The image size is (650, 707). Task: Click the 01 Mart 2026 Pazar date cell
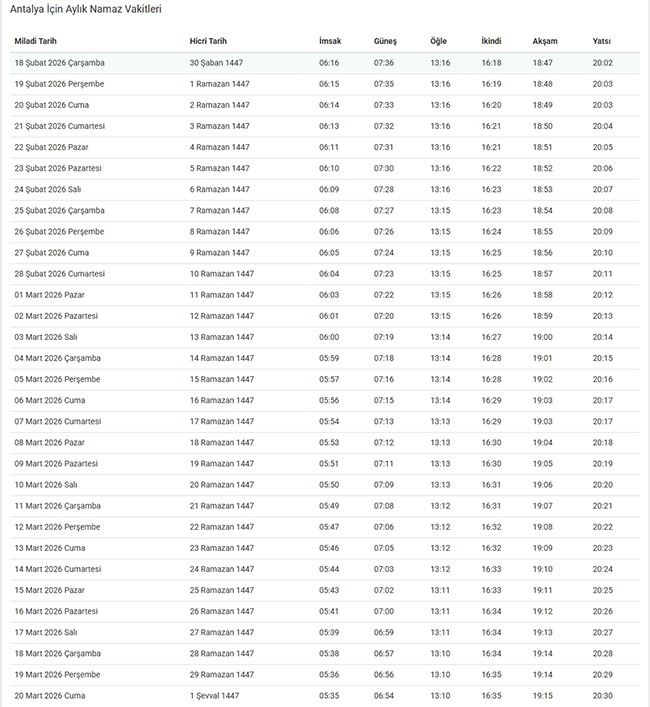pyautogui.click(x=49, y=295)
